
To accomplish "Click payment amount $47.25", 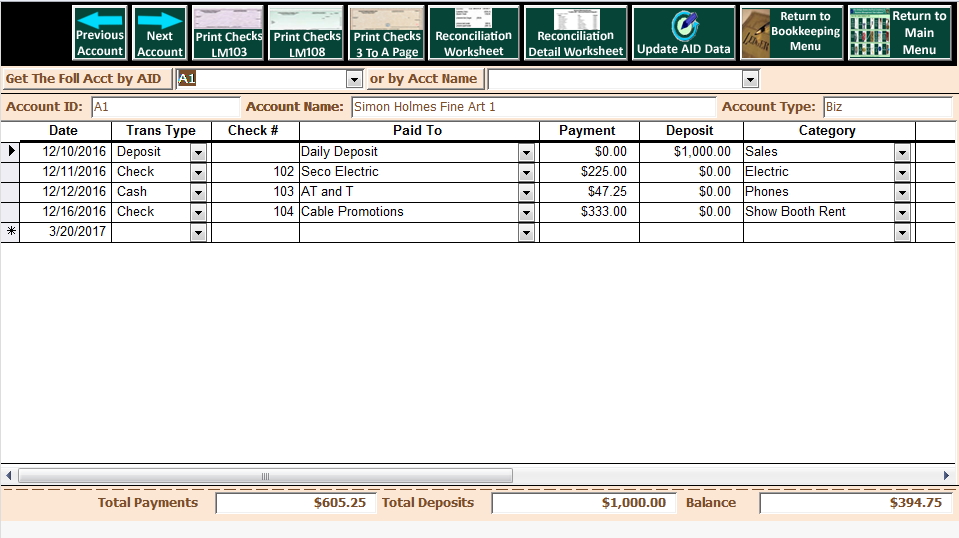I will coord(589,192).
